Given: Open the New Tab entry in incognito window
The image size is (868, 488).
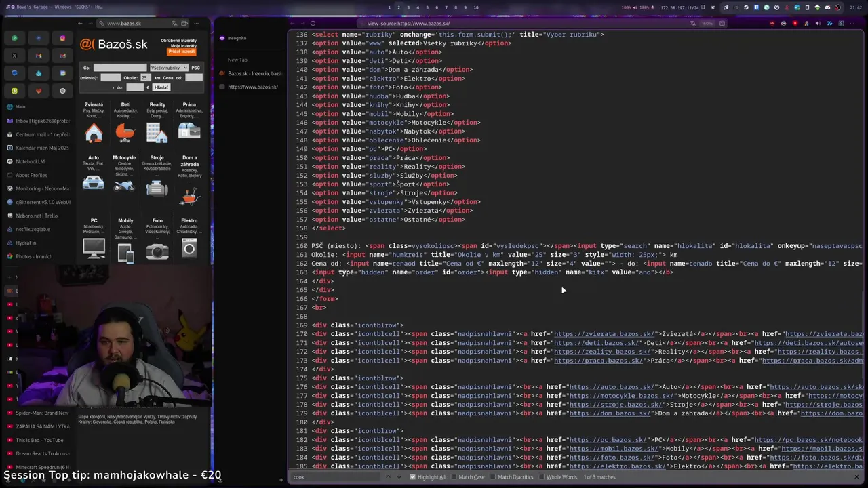Looking at the screenshot, I should pos(237,60).
